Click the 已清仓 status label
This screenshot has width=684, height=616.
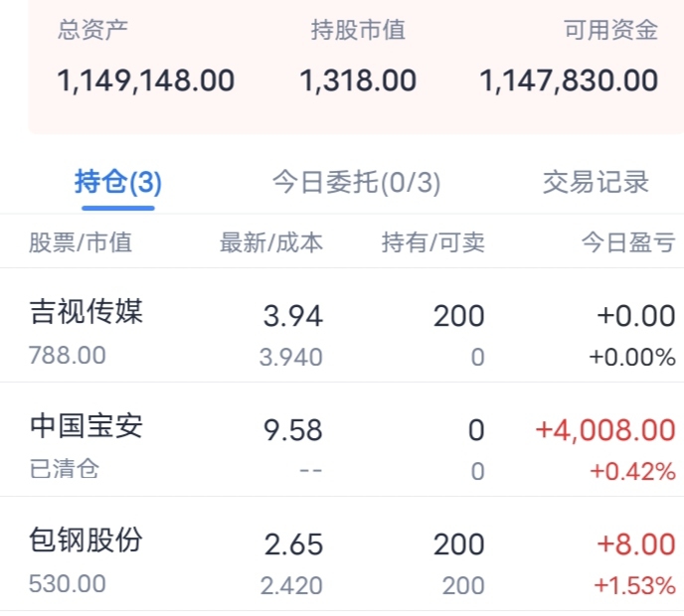(65, 469)
